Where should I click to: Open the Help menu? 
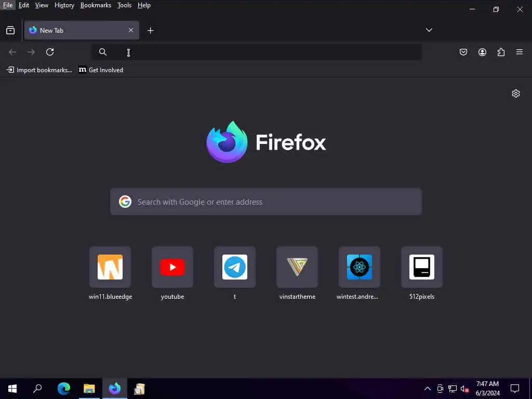point(144,5)
